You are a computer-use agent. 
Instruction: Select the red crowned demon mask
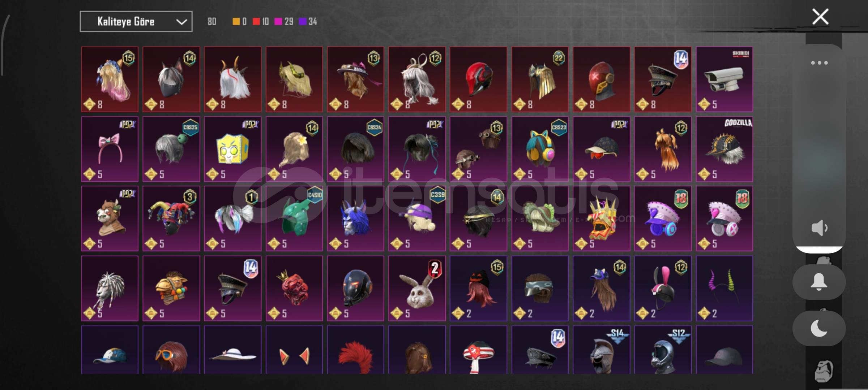(294, 288)
